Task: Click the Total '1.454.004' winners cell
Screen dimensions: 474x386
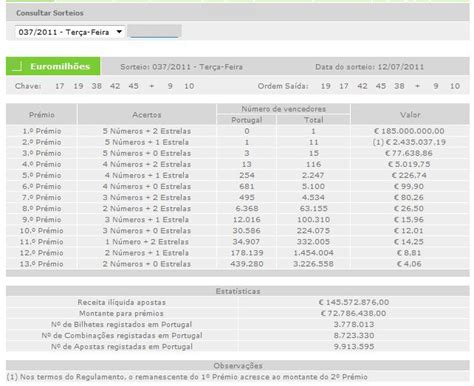Action: click(x=314, y=252)
